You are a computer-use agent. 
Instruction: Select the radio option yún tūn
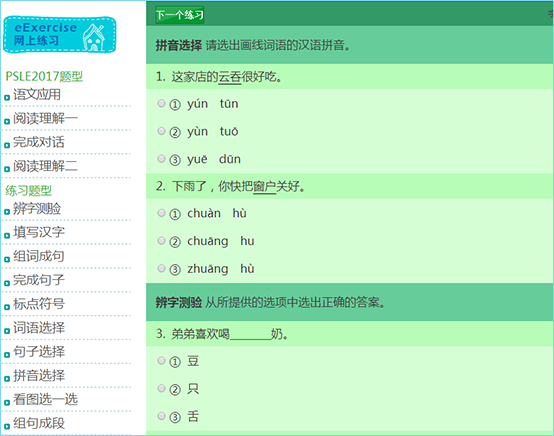coord(161,103)
